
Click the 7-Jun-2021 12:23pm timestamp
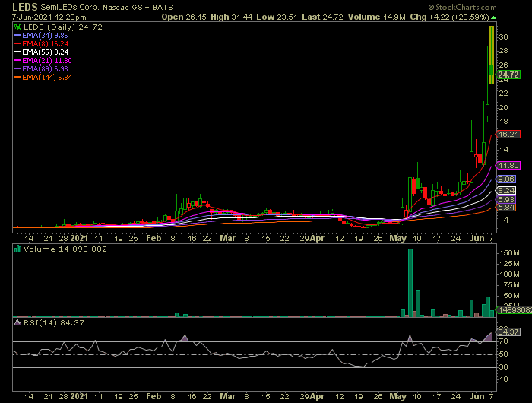[49, 17]
